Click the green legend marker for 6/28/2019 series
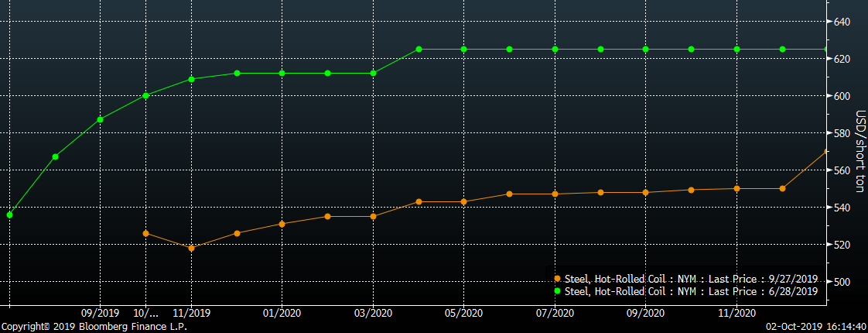868x333 pixels. click(558, 291)
